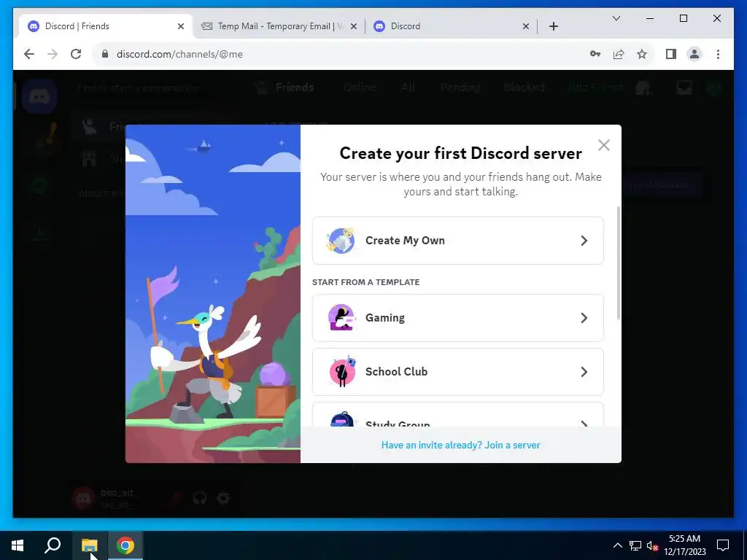
Task: Select the Blocked friends tab
Action: (524, 87)
